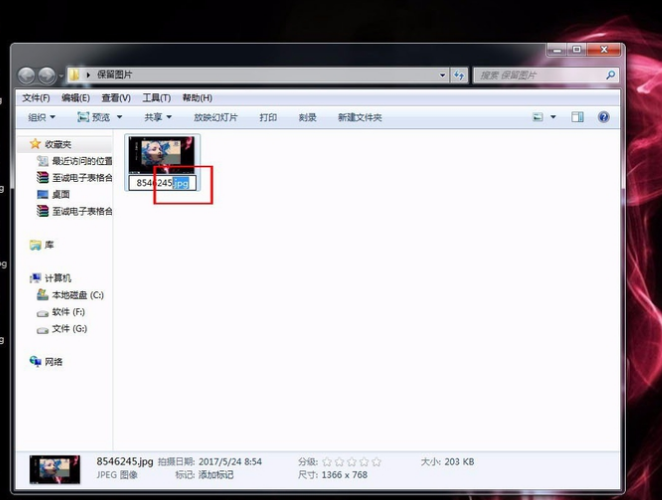Select 网络 in the navigation pane

(53, 362)
